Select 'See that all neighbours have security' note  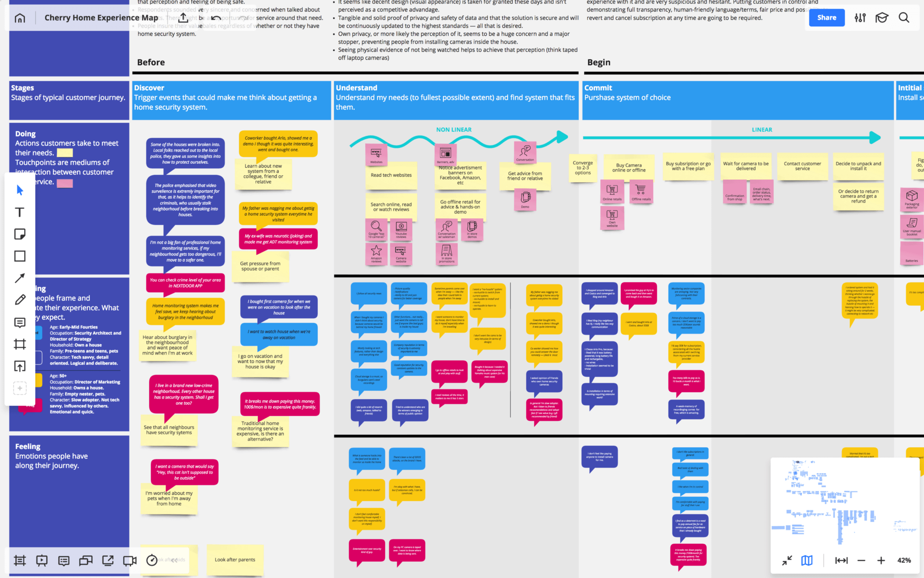(169, 430)
